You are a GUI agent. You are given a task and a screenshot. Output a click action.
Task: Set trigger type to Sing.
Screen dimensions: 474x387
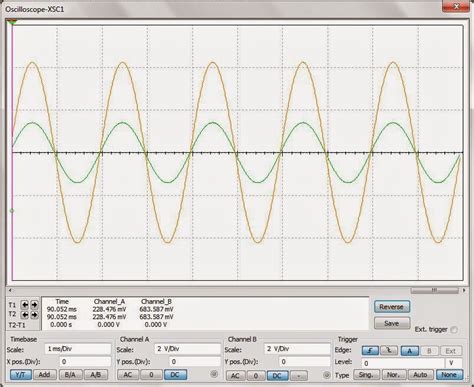366,375
